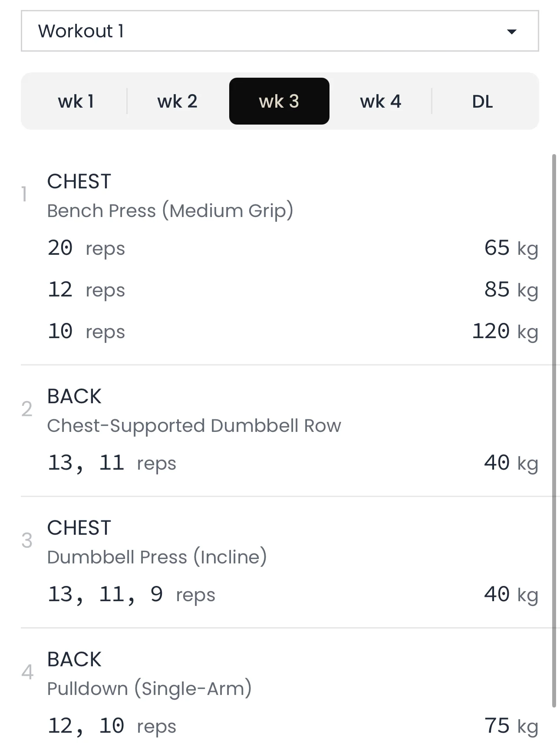Viewport: 560px width, 754px height.
Task: Click the 13, 11, 9 reps incline press entry
Action: [x=131, y=595]
